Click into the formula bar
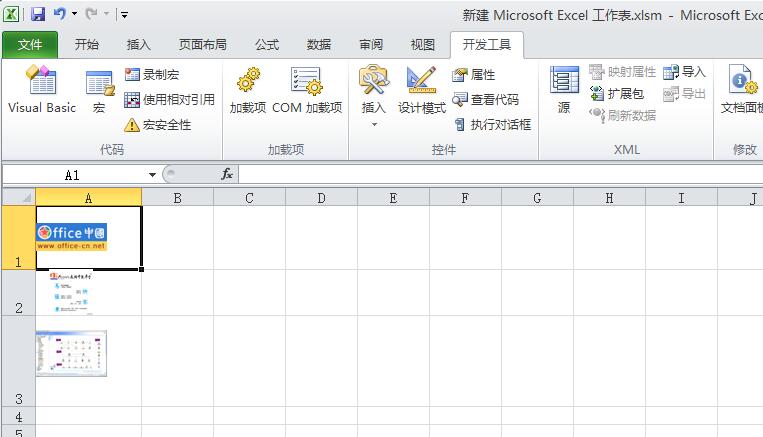 (500, 175)
